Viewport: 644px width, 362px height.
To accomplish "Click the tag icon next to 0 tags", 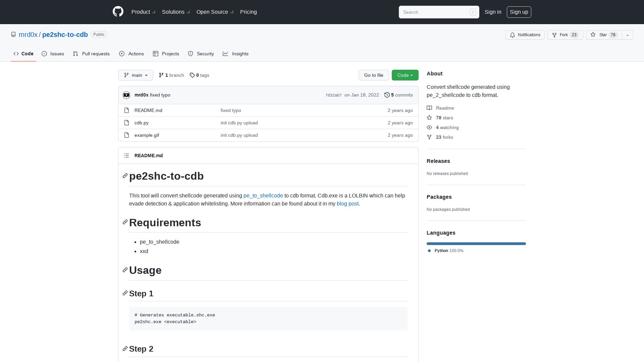I will (x=192, y=75).
